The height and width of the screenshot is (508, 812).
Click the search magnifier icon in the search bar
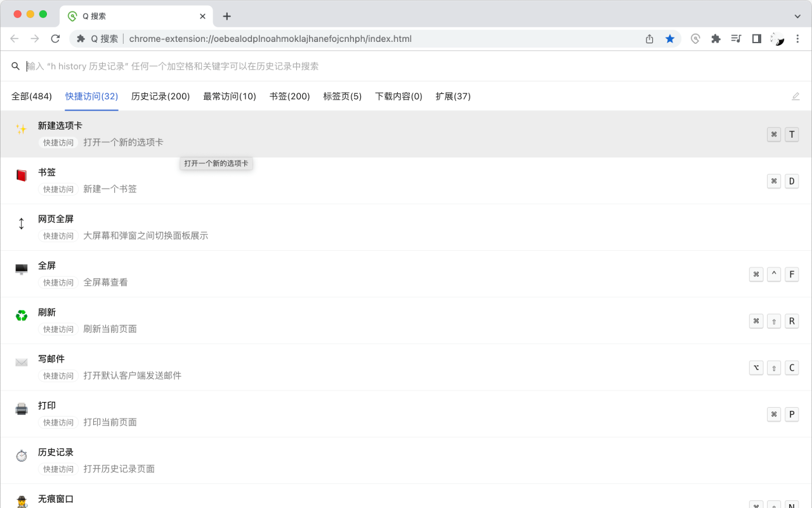coord(16,66)
